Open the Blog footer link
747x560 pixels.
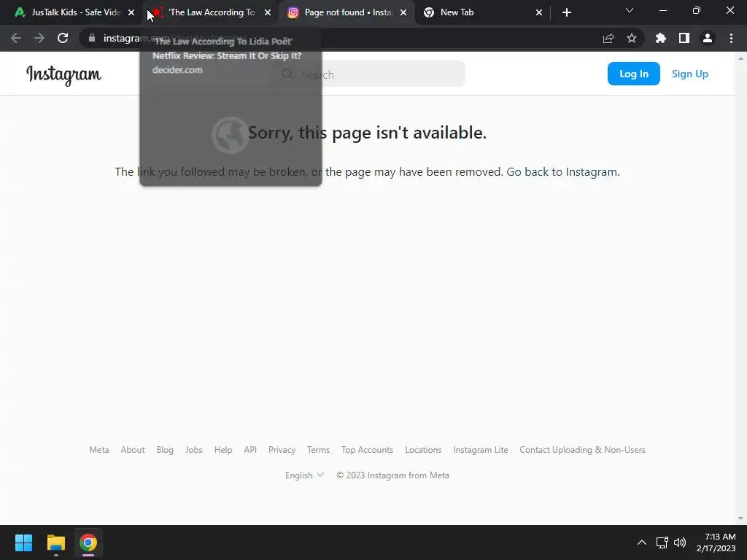click(165, 450)
